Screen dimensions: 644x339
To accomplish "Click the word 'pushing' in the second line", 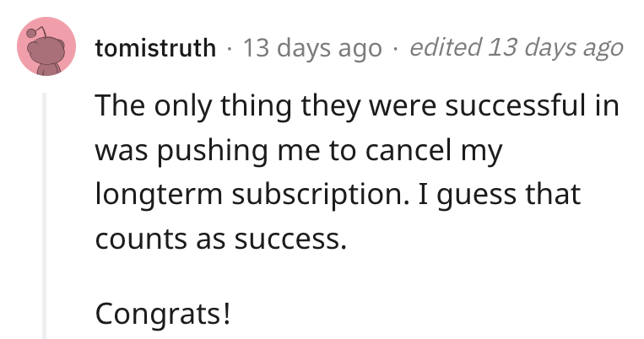I will tap(212, 151).
